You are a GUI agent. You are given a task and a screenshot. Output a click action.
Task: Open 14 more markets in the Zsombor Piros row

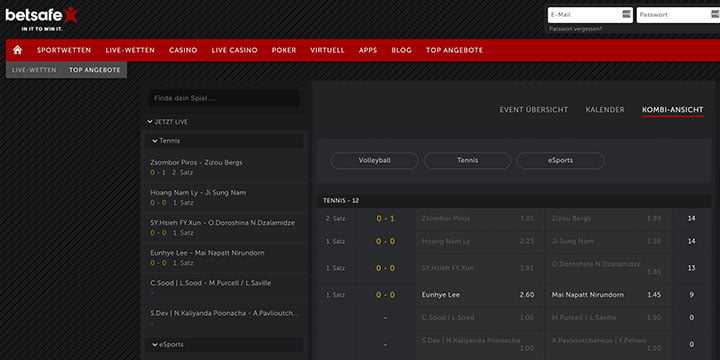(x=692, y=219)
